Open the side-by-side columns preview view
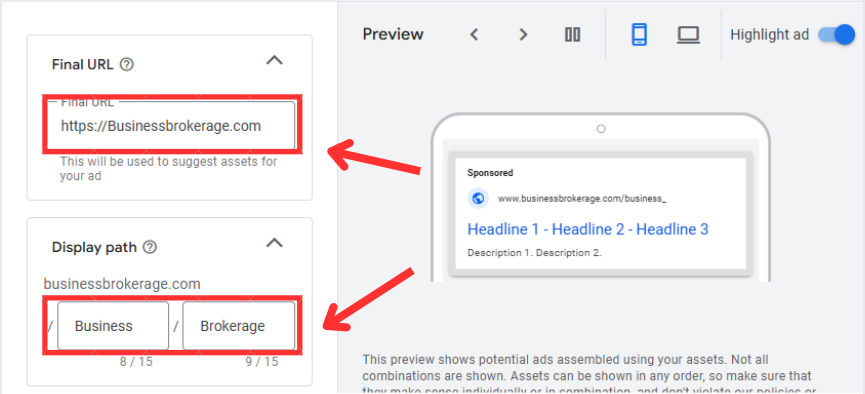Image resolution: width=865 pixels, height=394 pixels. pos(573,35)
